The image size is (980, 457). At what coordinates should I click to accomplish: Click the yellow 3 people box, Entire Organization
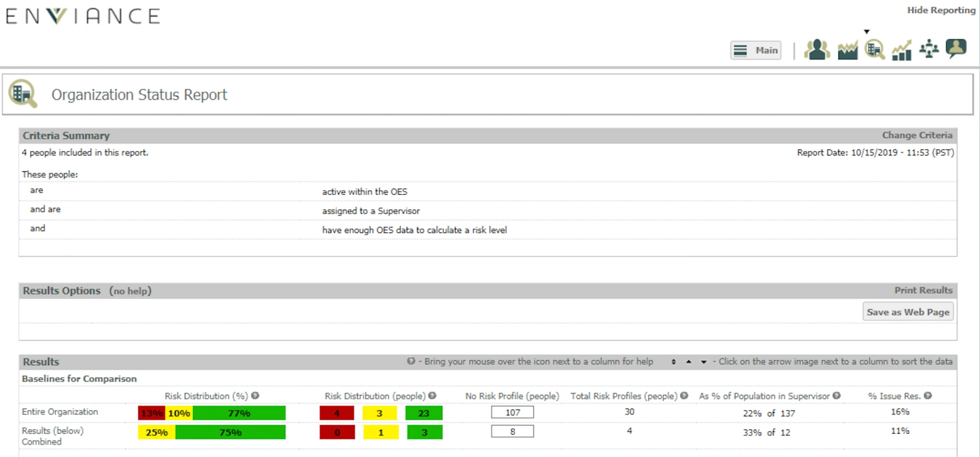(380, 413)
